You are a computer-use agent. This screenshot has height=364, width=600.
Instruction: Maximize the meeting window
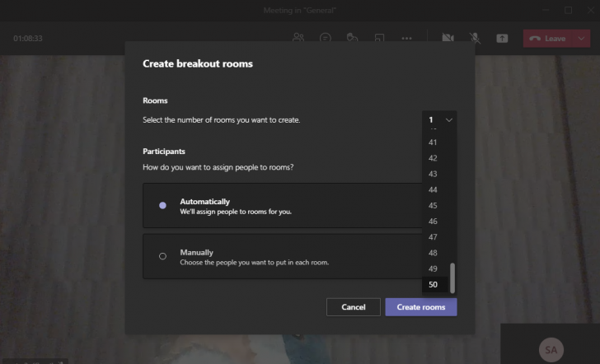pyautogui.click(x=568, y=11)
